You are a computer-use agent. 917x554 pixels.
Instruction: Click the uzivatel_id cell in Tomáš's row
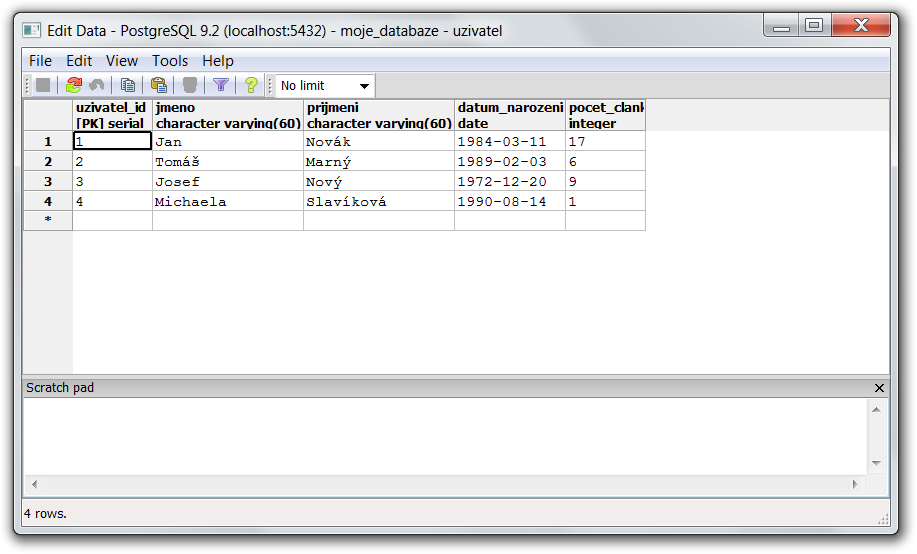tap(112, 161)
